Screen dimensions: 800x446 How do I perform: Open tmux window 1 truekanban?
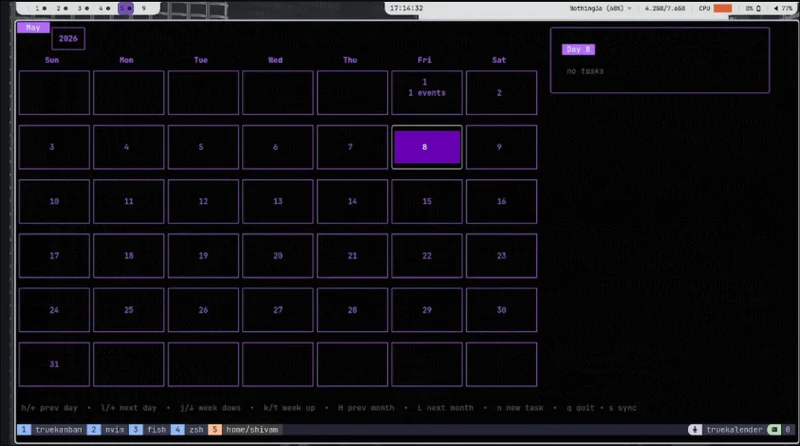[x=51, y=430]
